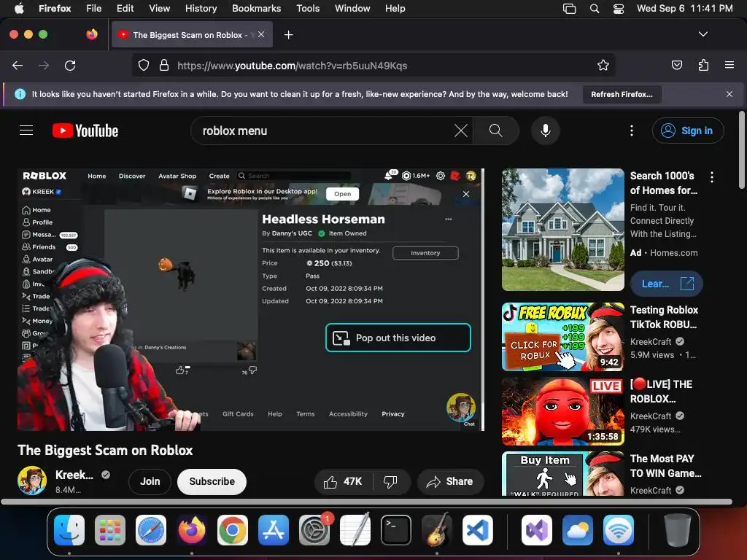Viewport: 747px width, 560px height.
Task: Click the URL address bar
Action: (373, 66)
